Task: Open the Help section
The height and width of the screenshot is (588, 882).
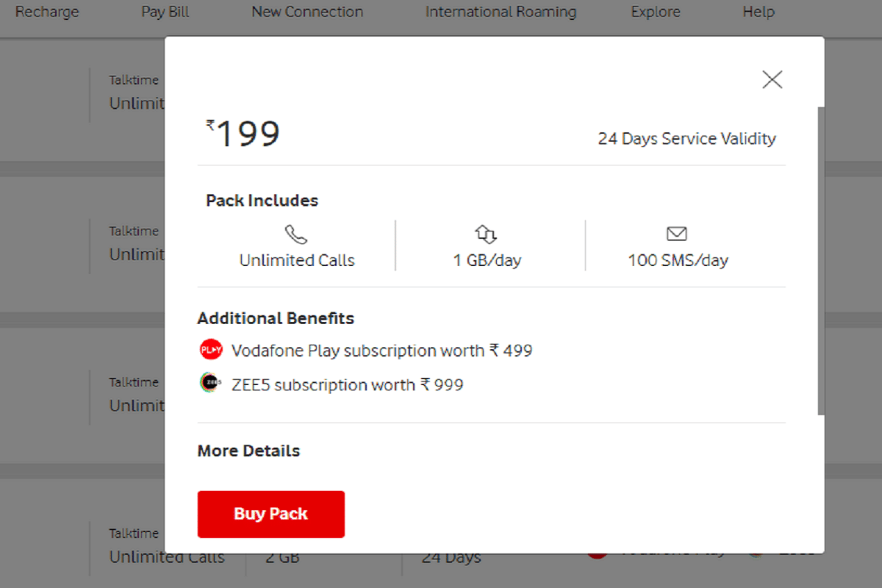Action: coord(759,12)
